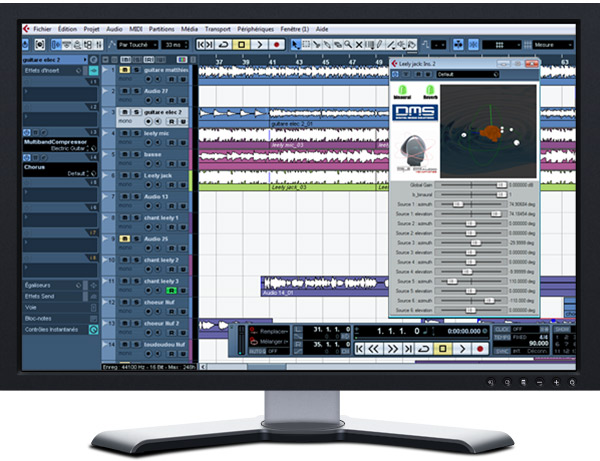Adjust the 33 ms stepper arrows
The width and height of the screenshot is (600, 461).
[x=186, y=45]
